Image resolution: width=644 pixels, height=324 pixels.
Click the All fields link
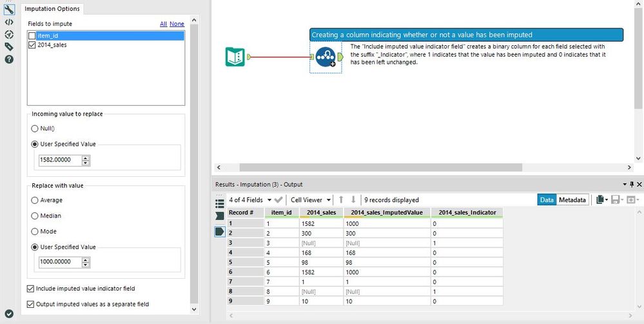coord(164,24)
